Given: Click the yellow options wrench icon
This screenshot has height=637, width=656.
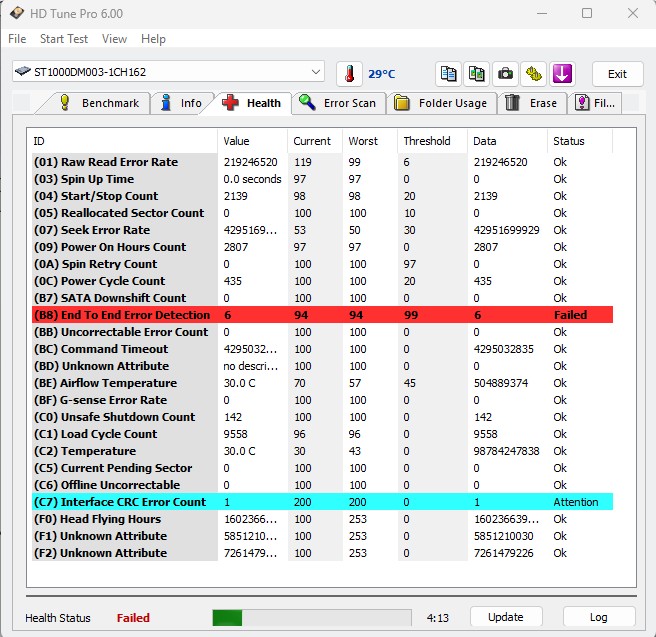Looking at the screenshot, I should [x=534, y=74].
